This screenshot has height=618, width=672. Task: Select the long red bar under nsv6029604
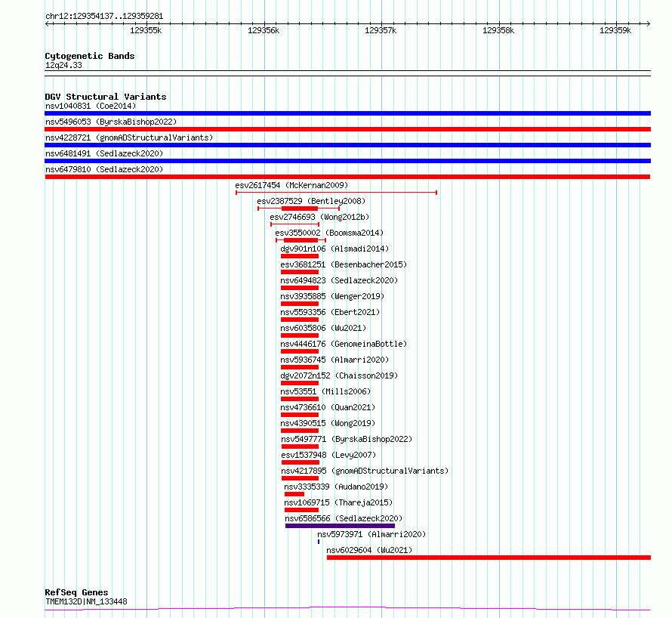tap(489, 558)
